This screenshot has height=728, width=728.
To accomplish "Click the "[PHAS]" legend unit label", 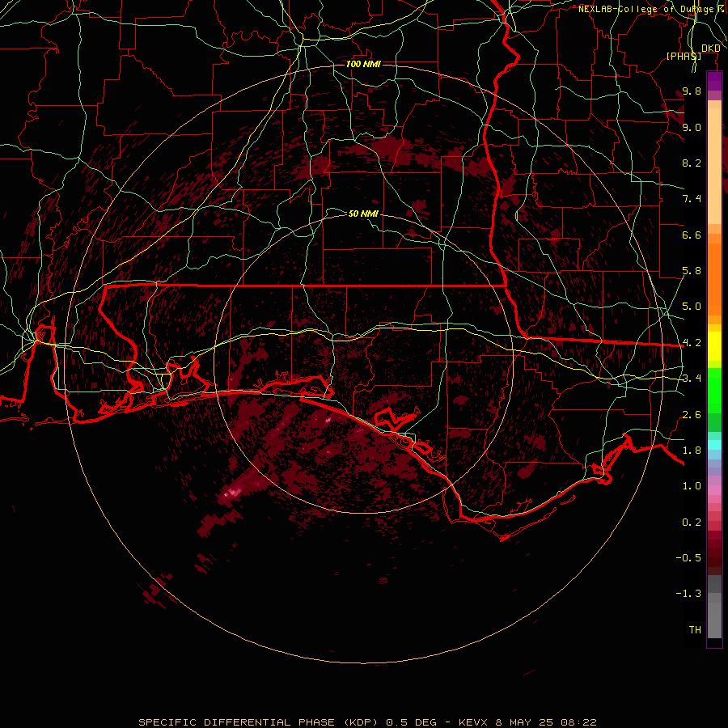I will click(x=684, y=56).
